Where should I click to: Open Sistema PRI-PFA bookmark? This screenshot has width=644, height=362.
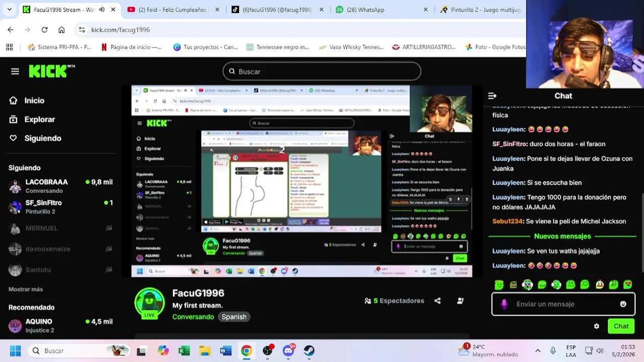pyautogui.click(x=60, y=47)
